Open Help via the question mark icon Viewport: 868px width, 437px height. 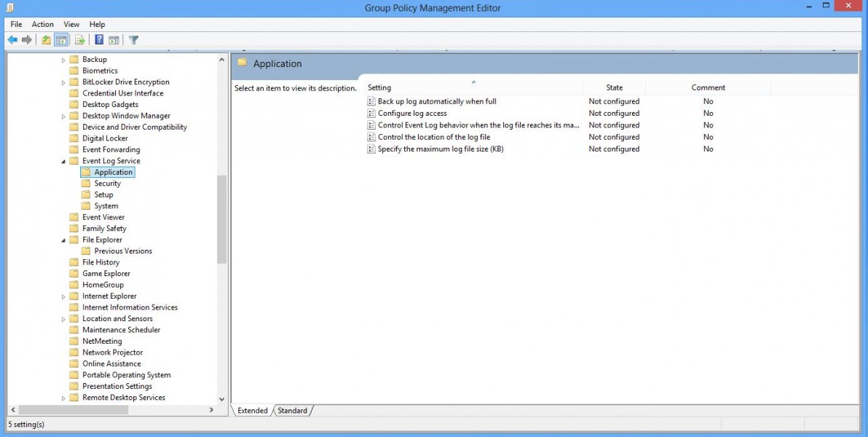tap(99, 40)
